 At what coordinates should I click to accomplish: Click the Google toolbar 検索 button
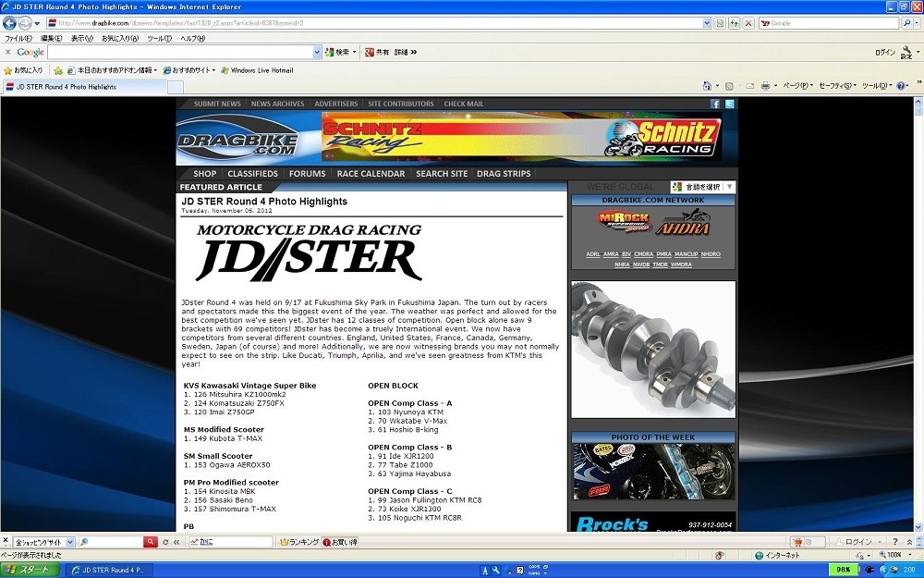point(337,52)
